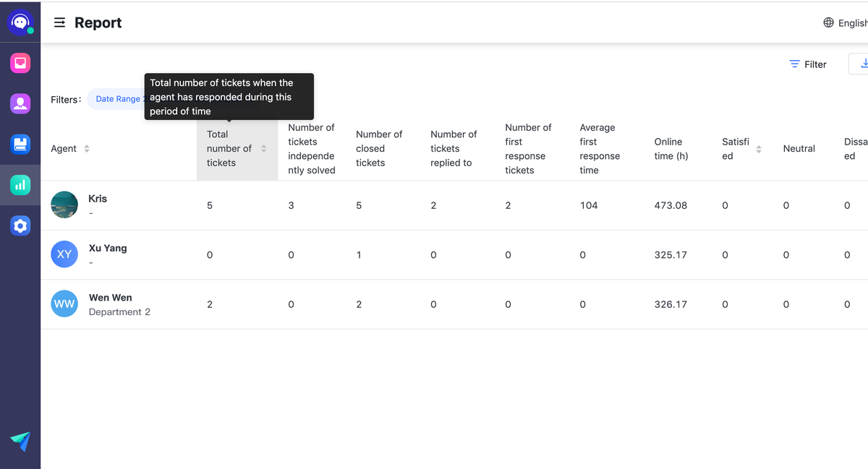This screenshot has width=868, height=469.
Task: Click the paper plane icon at bottom
Action: click(20, 441)
